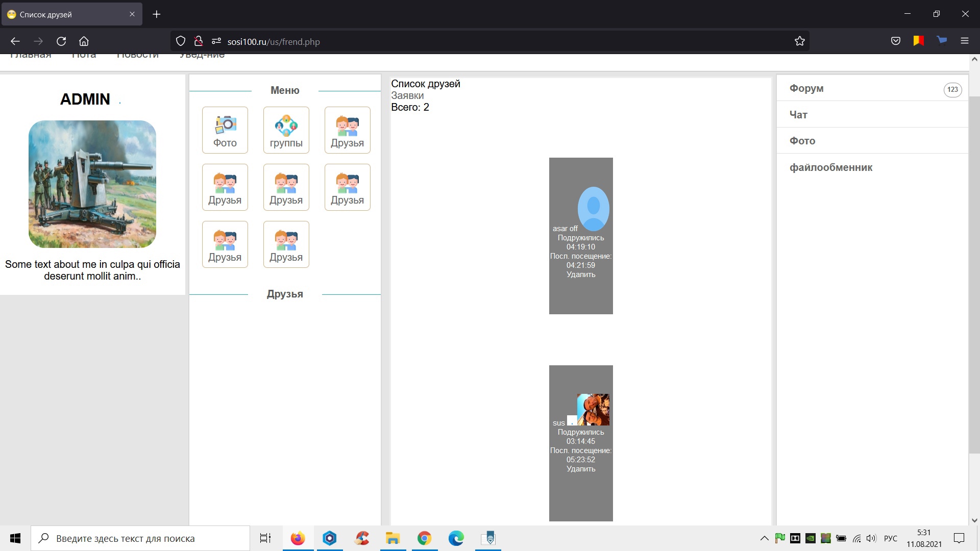980x551 pixels.
Task: Open Chrome from the taskbar
Action: pyautogui.click(x=424, y=538)
